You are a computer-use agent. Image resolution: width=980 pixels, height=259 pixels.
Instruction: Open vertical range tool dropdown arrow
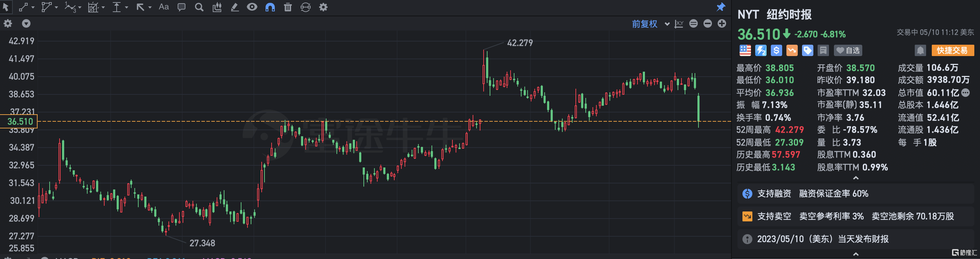126,7
